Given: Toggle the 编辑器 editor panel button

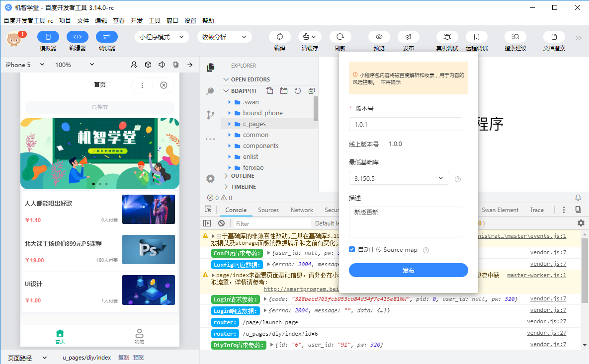Looking at the screenshot, I should click(78, 37).
